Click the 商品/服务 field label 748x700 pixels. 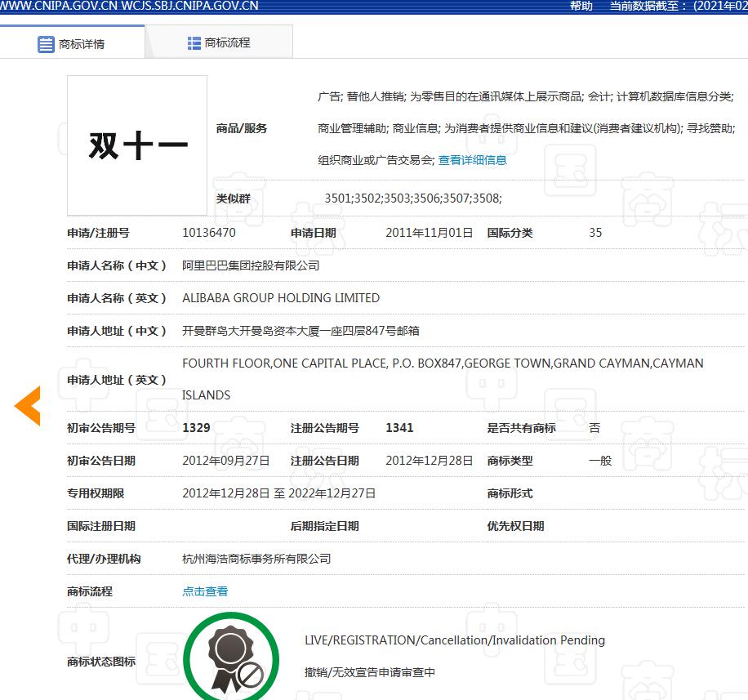click(242, 128)
